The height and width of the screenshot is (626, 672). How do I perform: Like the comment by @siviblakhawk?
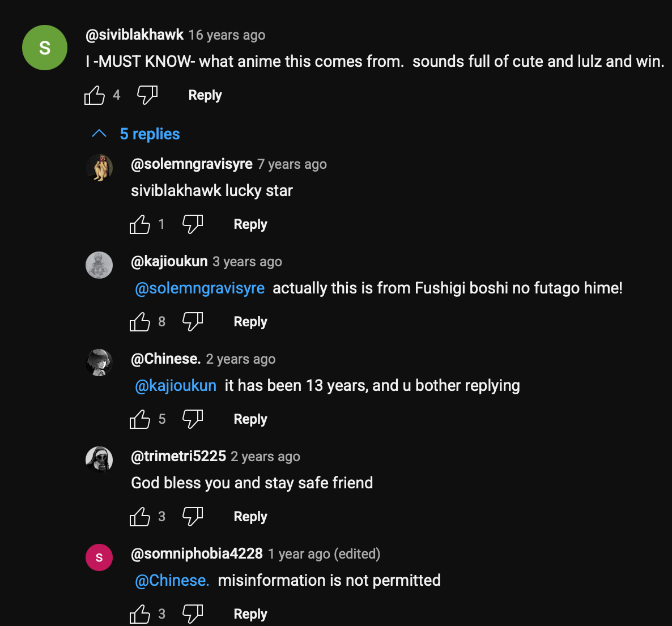pos(95,95)
